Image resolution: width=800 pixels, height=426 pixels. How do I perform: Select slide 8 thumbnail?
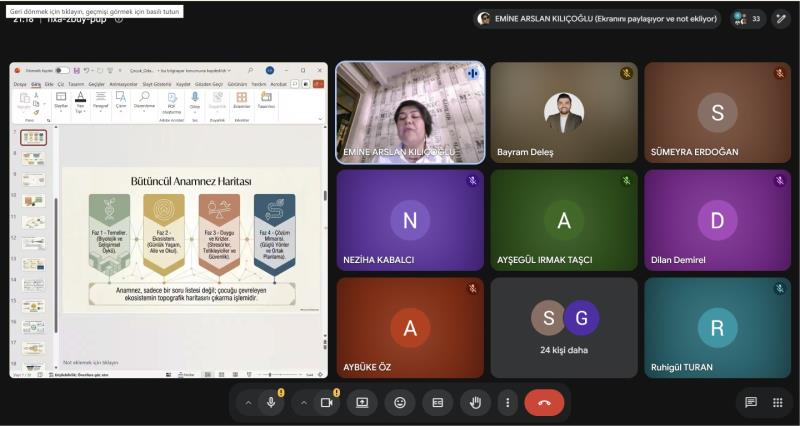click(x=33, y=159)
